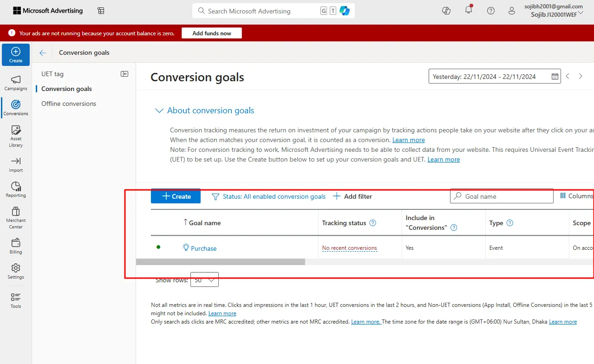Image resolution: width=594 pixels, height=364 pixels.
Task: Open the Copilot icon in the header
Action: 447,11
